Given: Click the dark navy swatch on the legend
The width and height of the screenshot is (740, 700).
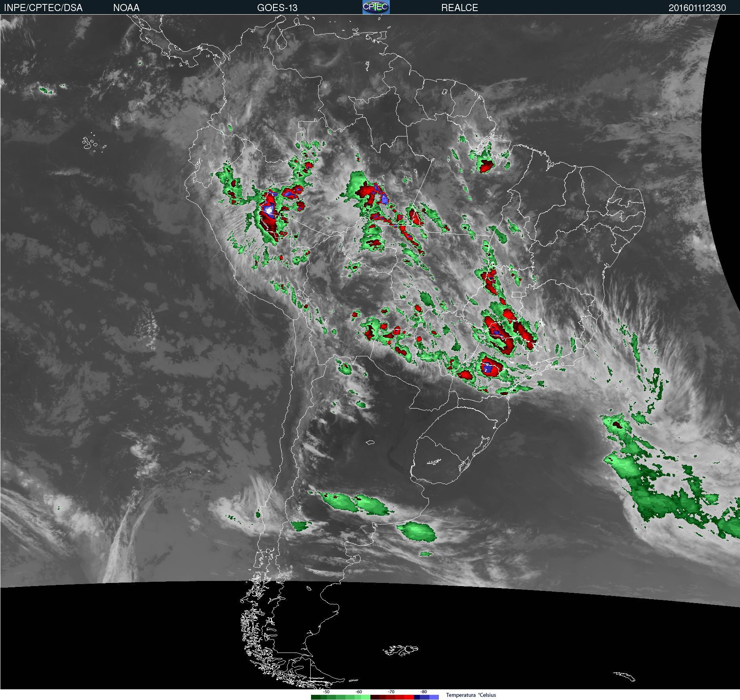Looking at the screenshot, I should (x=417, y=697).
